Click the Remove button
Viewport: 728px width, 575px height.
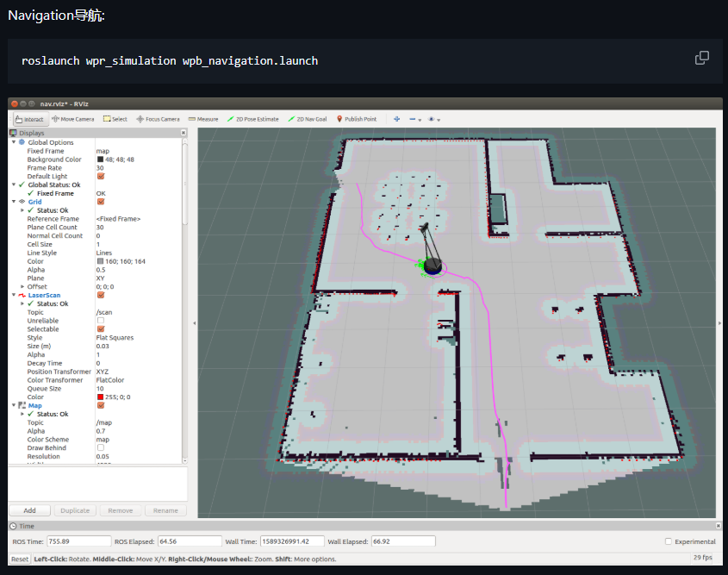point(121,510)
